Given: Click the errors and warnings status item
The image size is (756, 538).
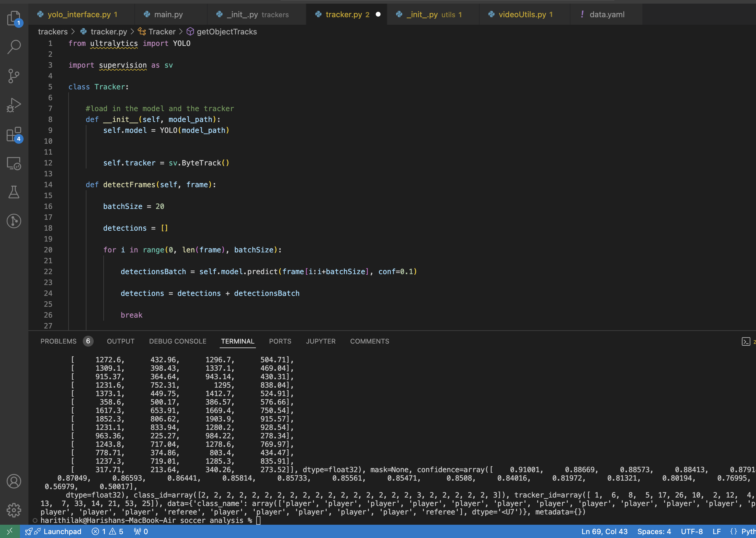Looking at the screenshot, I should coord(108,531).
